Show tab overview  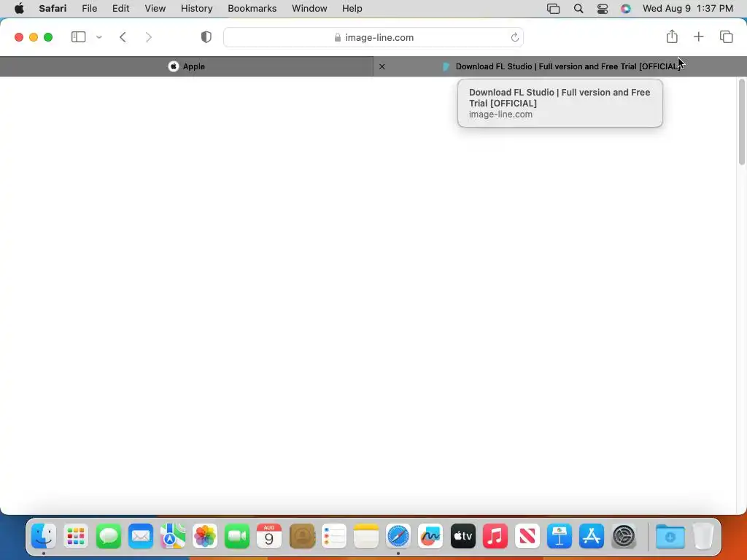(726, 36)
